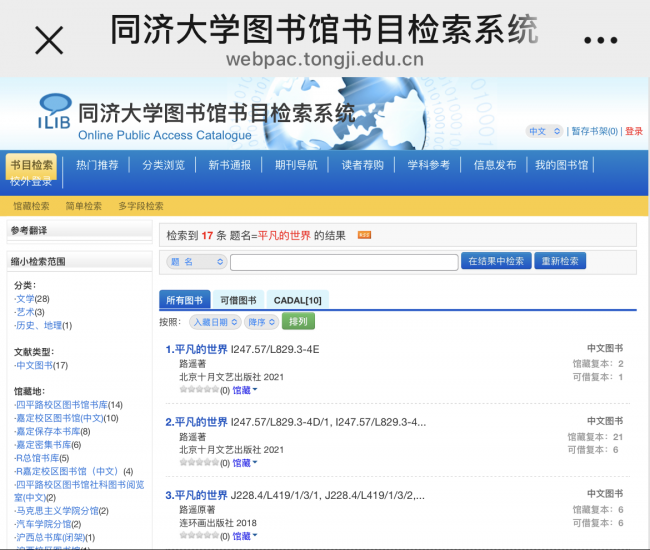Switch to the CADAL[10] tab
650x550 pixels.
[298, 300]
